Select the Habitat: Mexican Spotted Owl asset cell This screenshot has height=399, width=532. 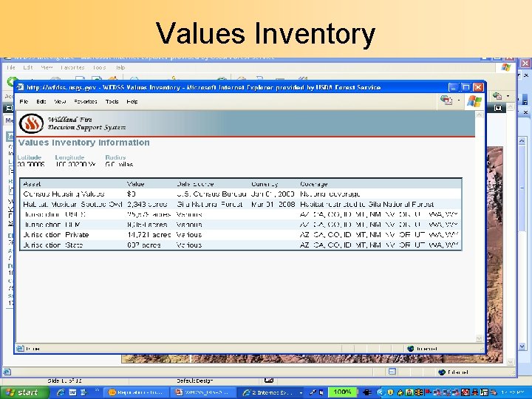[x=72, y=204]
